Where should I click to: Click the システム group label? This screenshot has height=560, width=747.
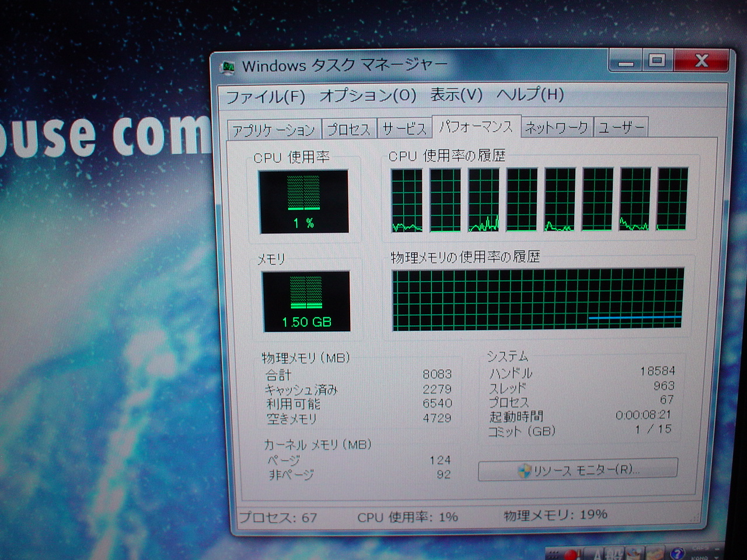(x=507, y=356)
